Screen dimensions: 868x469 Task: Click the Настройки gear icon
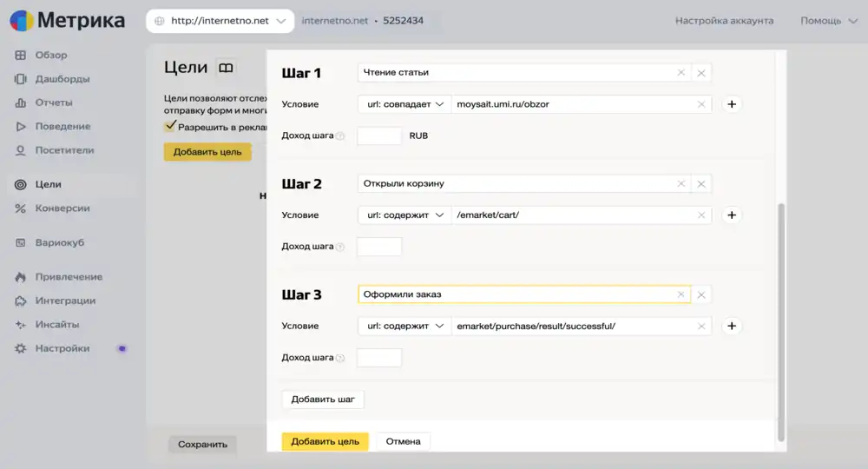tap(21, 348)
